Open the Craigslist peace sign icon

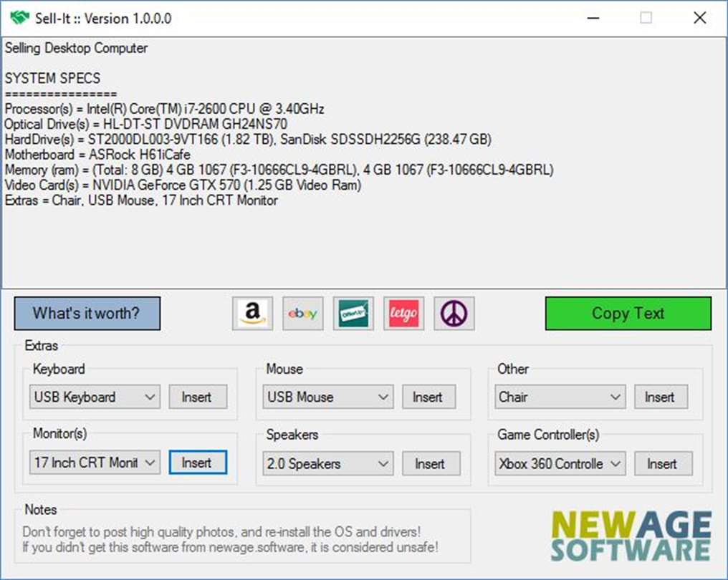454,314
